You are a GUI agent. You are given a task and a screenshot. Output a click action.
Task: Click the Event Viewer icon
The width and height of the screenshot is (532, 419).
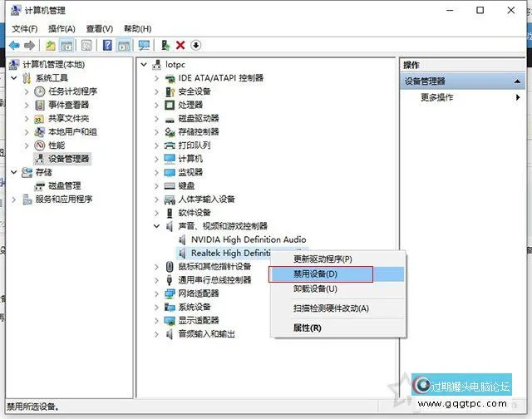tap(40, 105)
